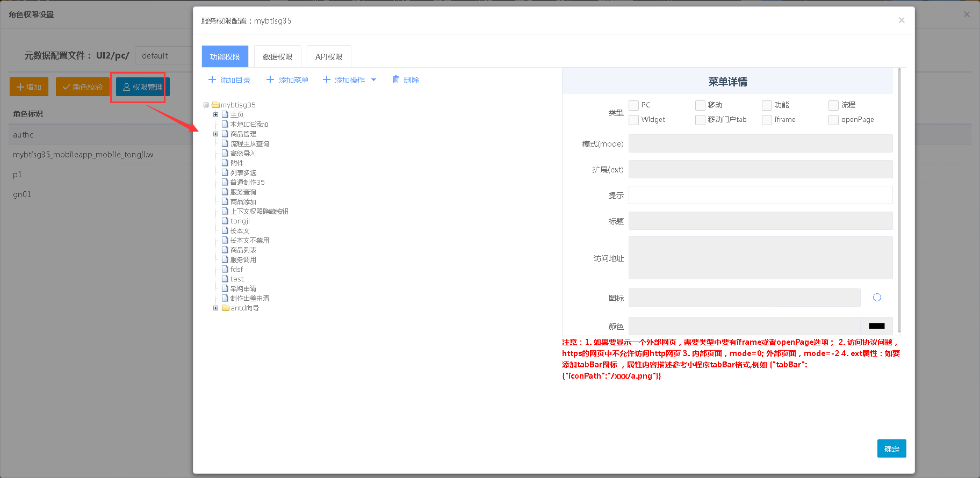Collapse the mybtisg35 root node
Screen dimensions: 980x478
coord(206,105)
